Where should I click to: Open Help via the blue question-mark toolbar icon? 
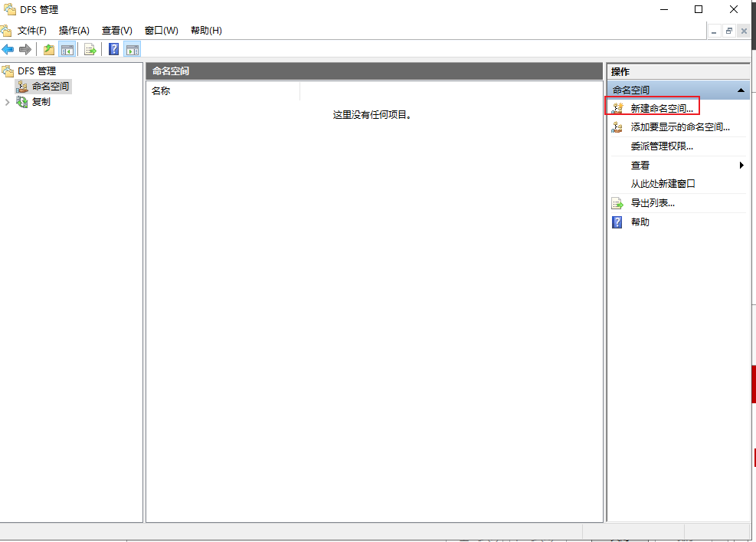click(114, 49)
